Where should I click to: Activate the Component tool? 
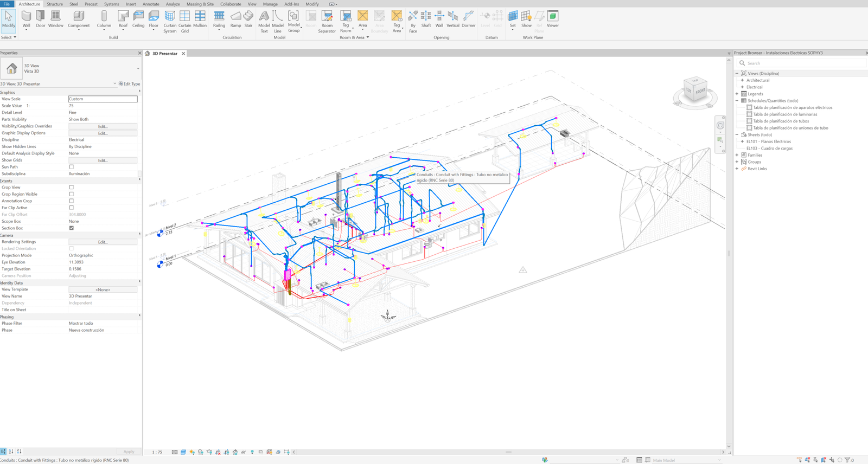point(79,20)
